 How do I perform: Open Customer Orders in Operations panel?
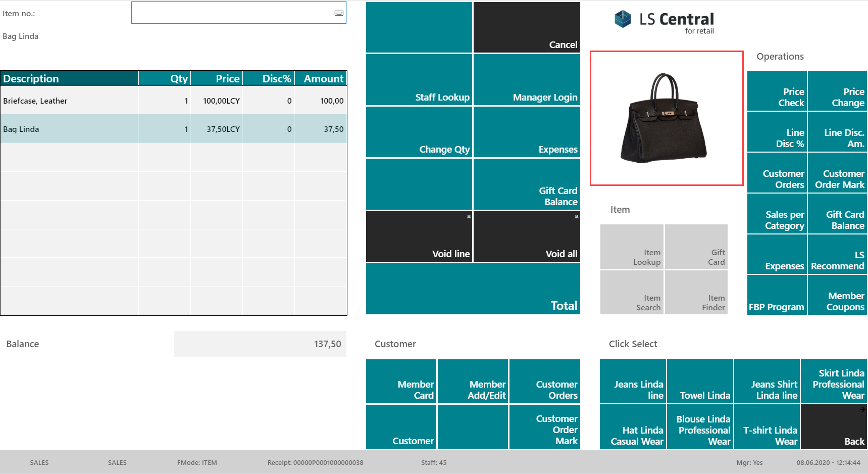777,173
